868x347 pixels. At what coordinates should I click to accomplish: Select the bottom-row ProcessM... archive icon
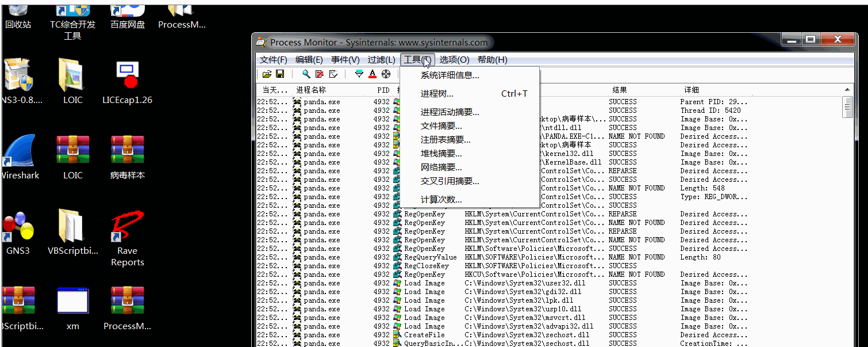click(127, 308)
